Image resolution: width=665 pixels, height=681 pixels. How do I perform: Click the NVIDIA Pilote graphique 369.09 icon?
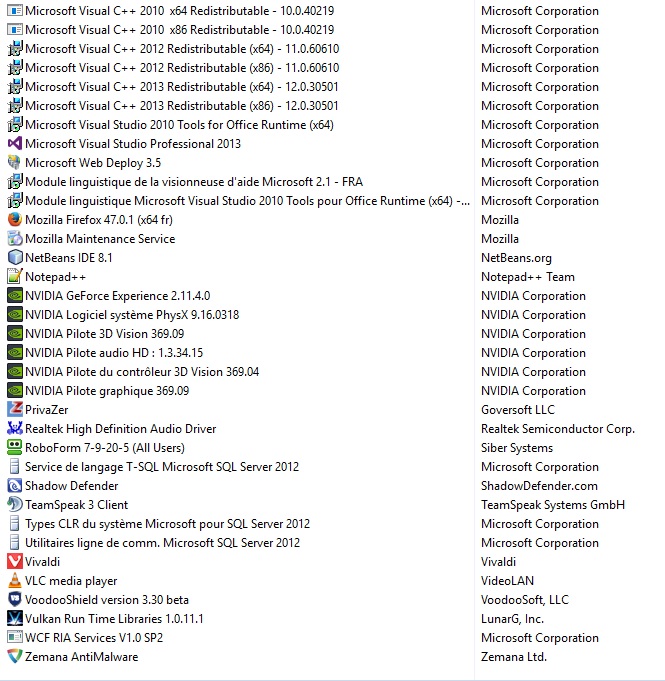[15, 390]
